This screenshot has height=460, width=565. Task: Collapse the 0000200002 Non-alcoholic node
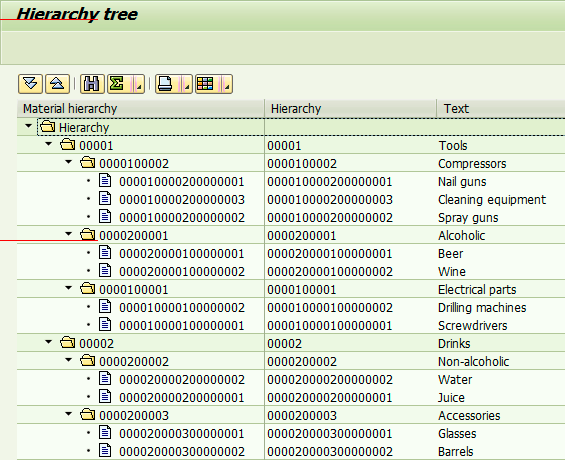pyautogui.click(x=68, y=360)
